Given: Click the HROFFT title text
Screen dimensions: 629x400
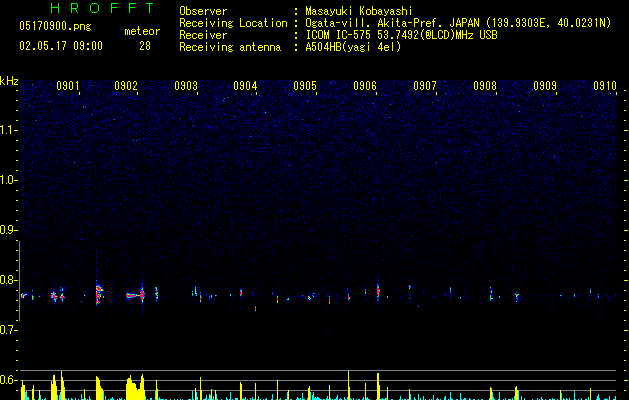Looking at the screenshot, I should click(x=102, y=8).
